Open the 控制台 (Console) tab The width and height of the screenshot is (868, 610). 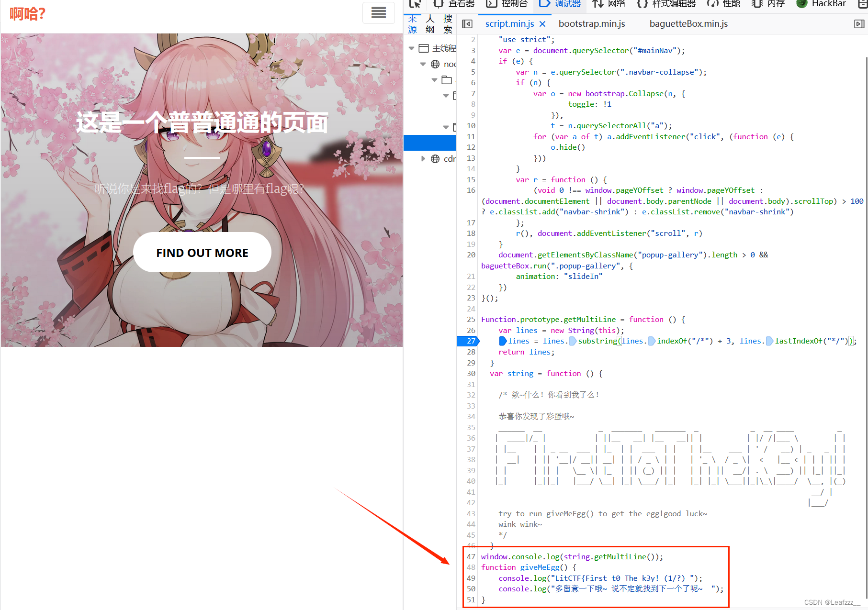(507, 4)
